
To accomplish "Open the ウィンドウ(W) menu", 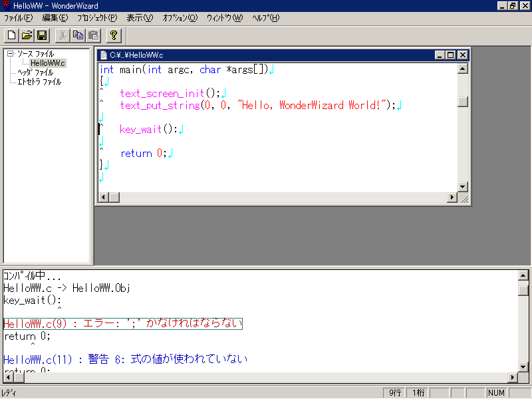I will pyautogui.click(x=225, y=18).
